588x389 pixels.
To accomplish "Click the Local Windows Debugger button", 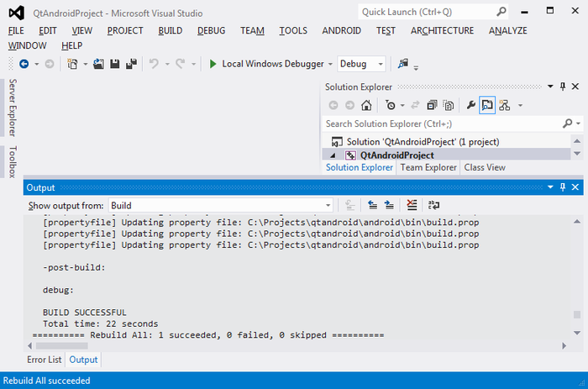I will pos(273,64).
